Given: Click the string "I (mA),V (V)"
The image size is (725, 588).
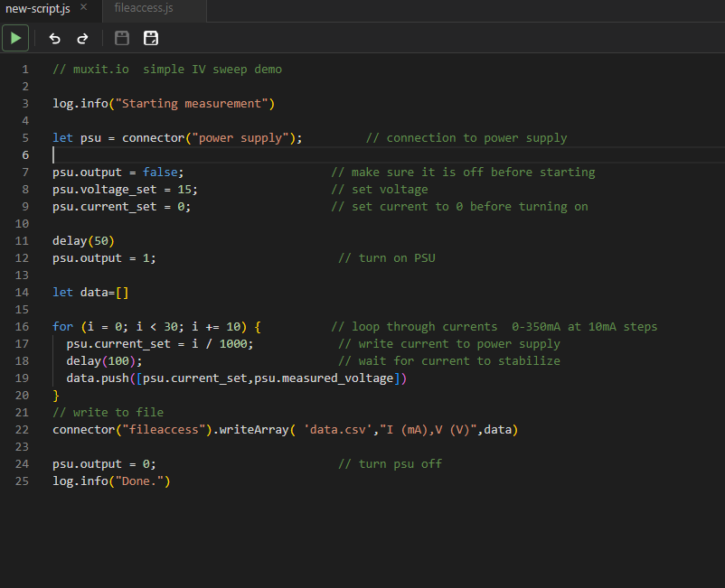Looking at the screenshot, I should click(x=428, y=430).
